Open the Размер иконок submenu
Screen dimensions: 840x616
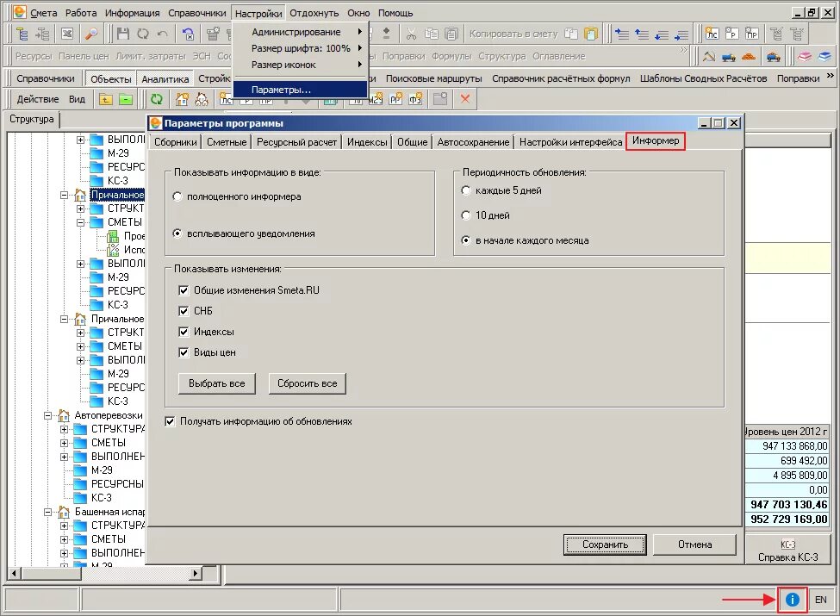pyautogui.click(x=300, y=65)
